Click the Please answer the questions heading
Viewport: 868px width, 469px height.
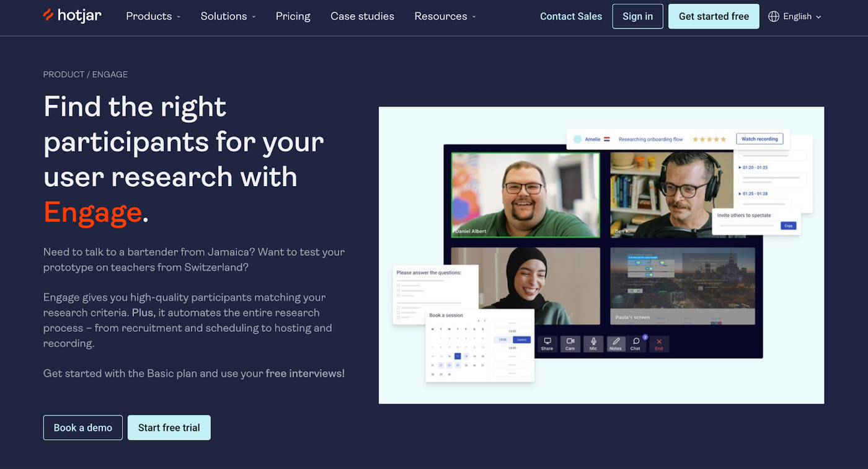point(428,272)
